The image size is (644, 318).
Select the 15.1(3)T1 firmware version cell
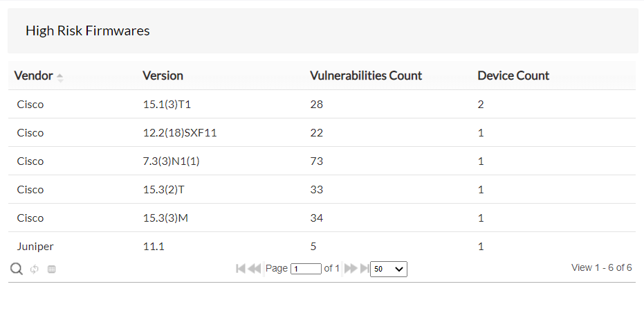[x=167, y=105]
